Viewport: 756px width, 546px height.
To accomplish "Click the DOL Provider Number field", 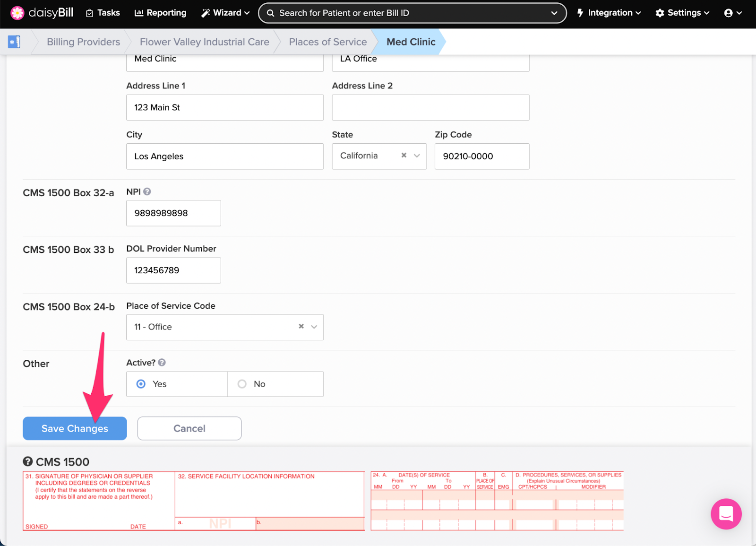I will [x=173, y=270].
